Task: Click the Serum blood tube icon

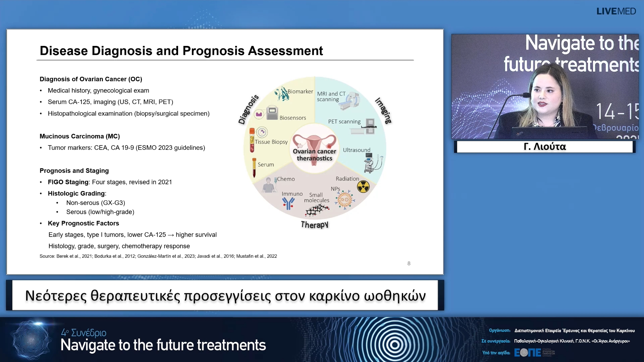Action: click(x=254, y=168)
